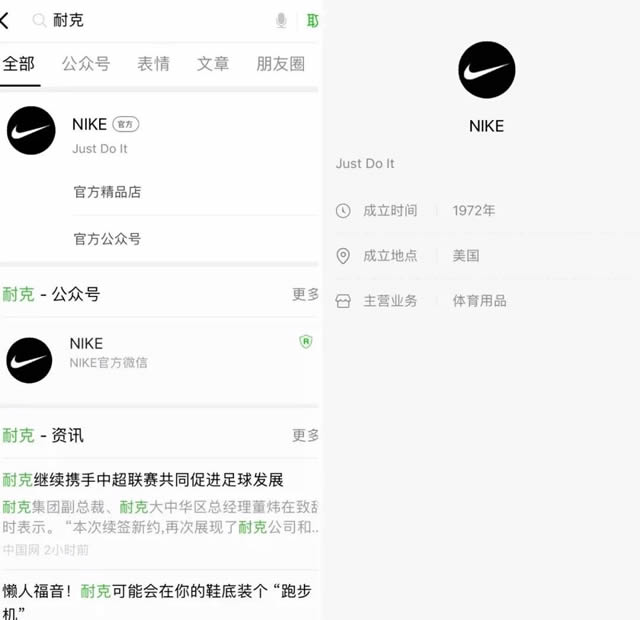Tap the back arrow icon

pyautogui.click(x=4, y=20)
